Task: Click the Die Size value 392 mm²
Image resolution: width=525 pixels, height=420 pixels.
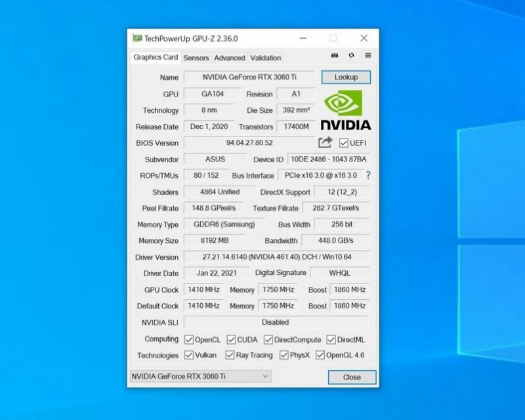Action: (x=296, y=110)
